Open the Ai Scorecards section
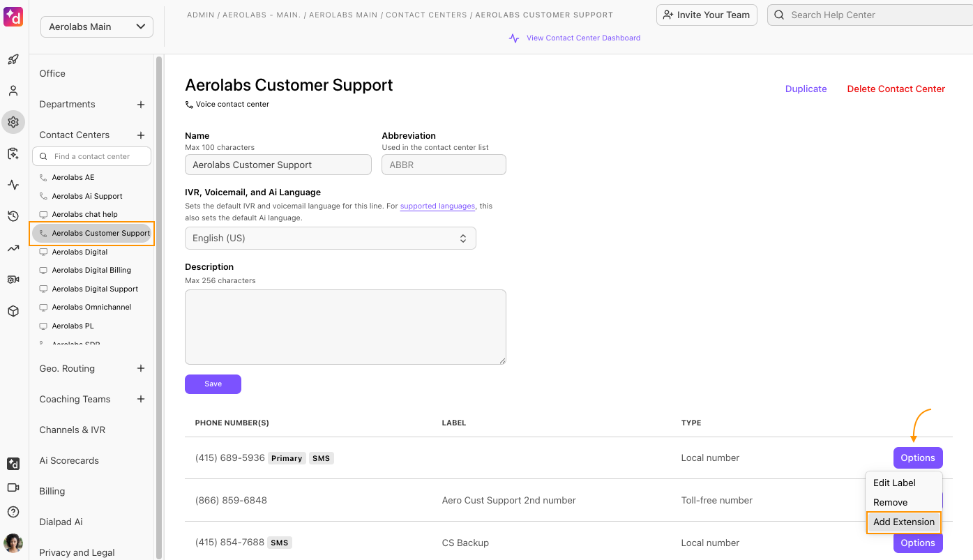Image resolution: width=973 pixels, height=560 pixels. coord(69,461)
